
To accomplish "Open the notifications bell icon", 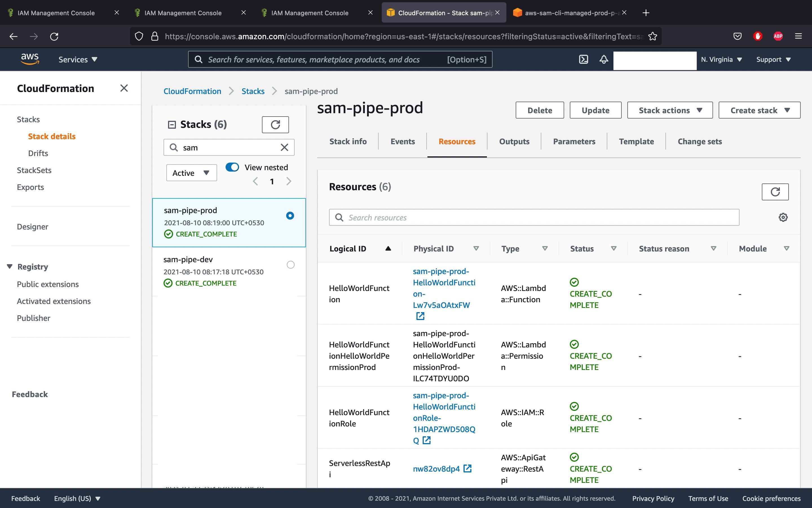I will coord(604,60).
